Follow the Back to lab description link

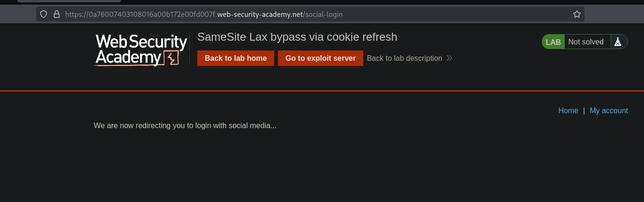point(404,58)
